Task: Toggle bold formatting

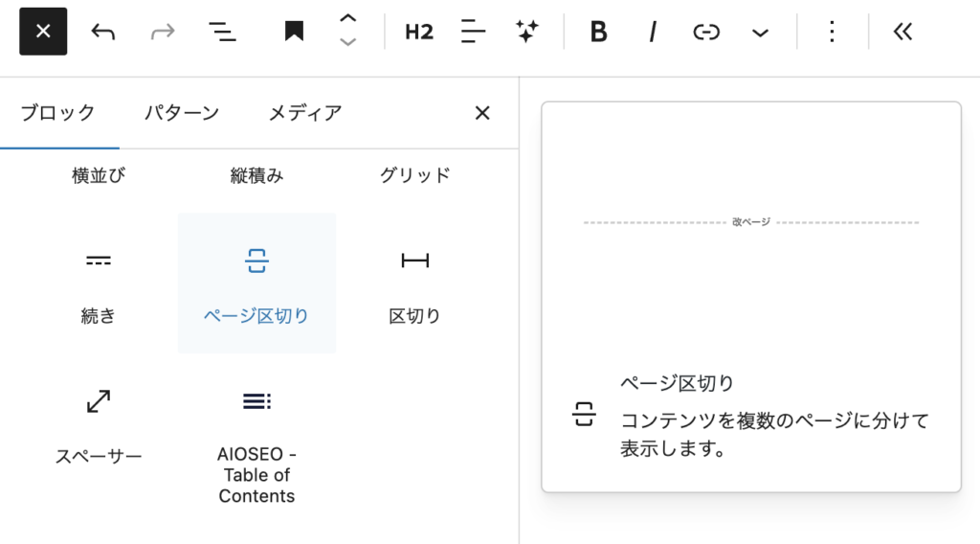Action: point(598,32)
